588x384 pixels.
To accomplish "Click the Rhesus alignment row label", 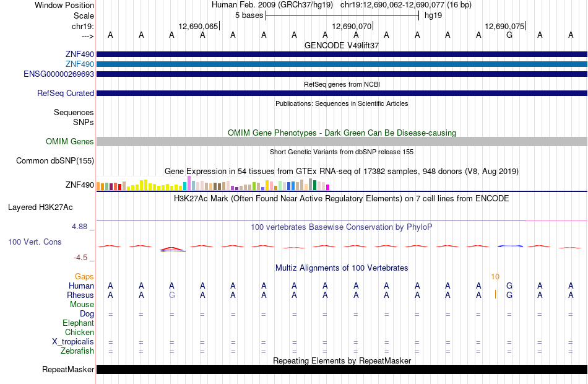I will coord(80,295).
